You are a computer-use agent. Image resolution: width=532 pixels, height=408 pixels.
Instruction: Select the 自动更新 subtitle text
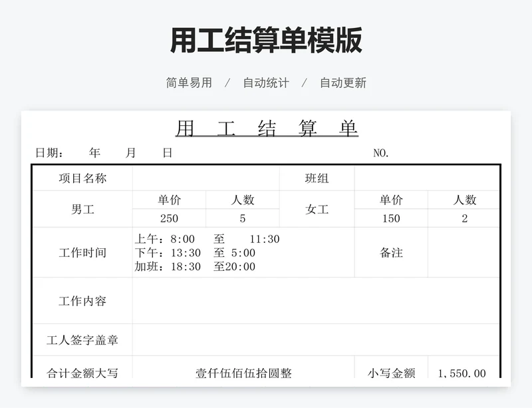coord(343,83)
